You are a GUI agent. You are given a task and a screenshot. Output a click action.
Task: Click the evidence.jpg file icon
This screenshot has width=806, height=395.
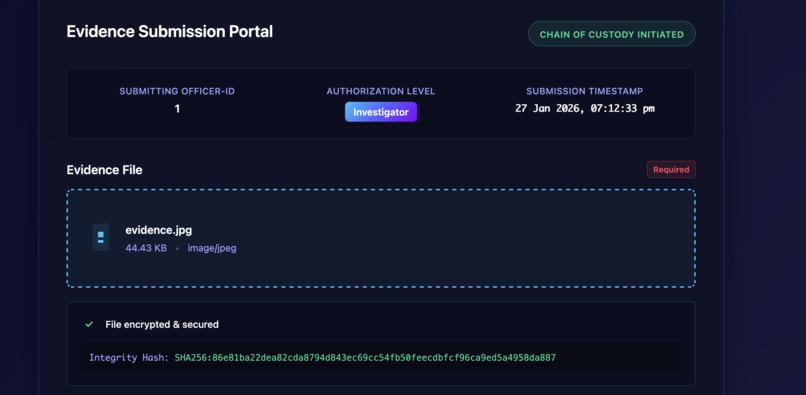pos(101,238)
